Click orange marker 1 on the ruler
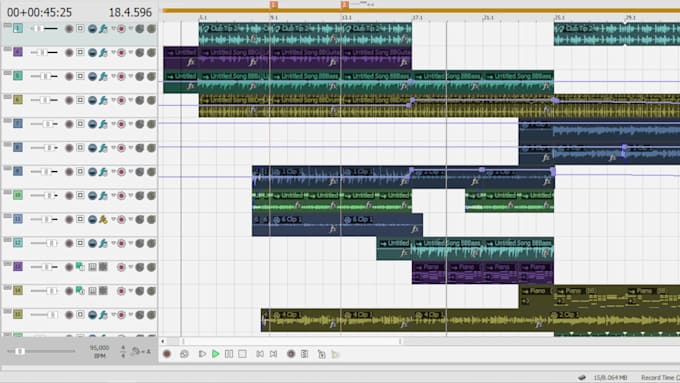The image size is (680, 383). (x=274, y=5)
